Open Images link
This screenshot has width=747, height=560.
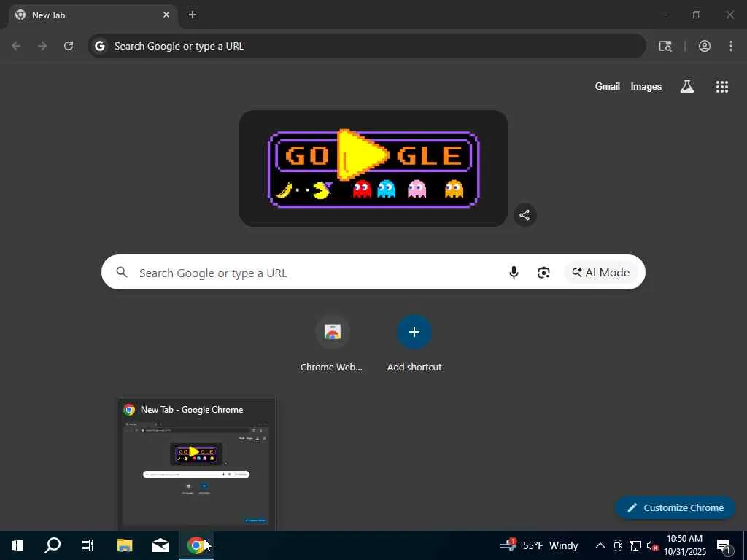coord(646,86)
